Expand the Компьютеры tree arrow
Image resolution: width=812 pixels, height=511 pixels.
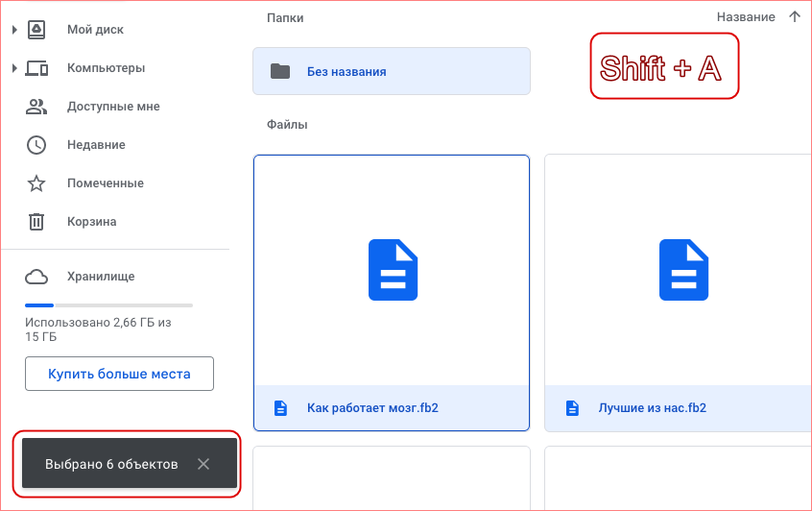click(x=14, y=68)
